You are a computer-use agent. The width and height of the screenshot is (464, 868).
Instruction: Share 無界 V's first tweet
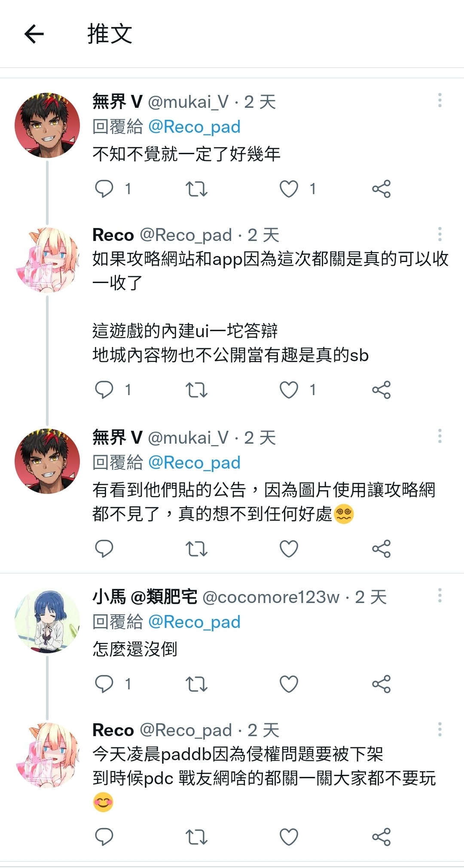381,189
